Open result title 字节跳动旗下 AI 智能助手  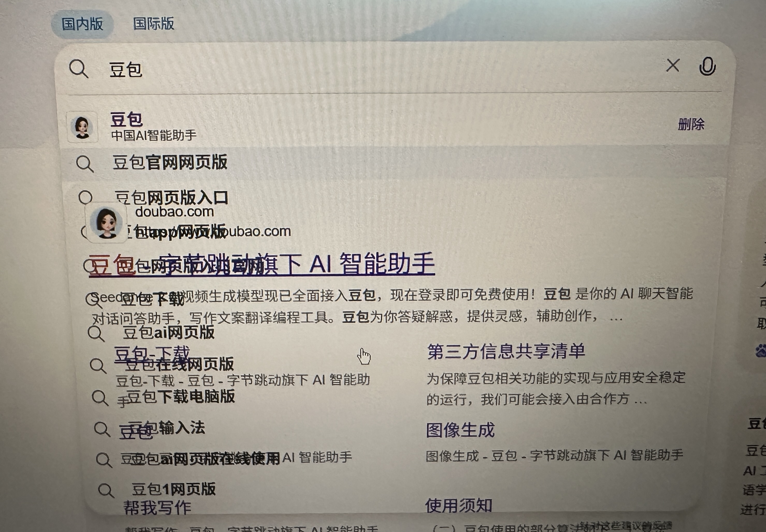click(x=297, y=263)
